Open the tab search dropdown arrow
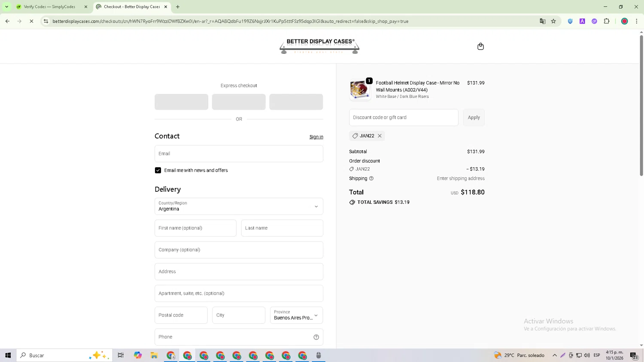Image resolution: width=644 pixels, height=362 pixels. pos(6,7)
